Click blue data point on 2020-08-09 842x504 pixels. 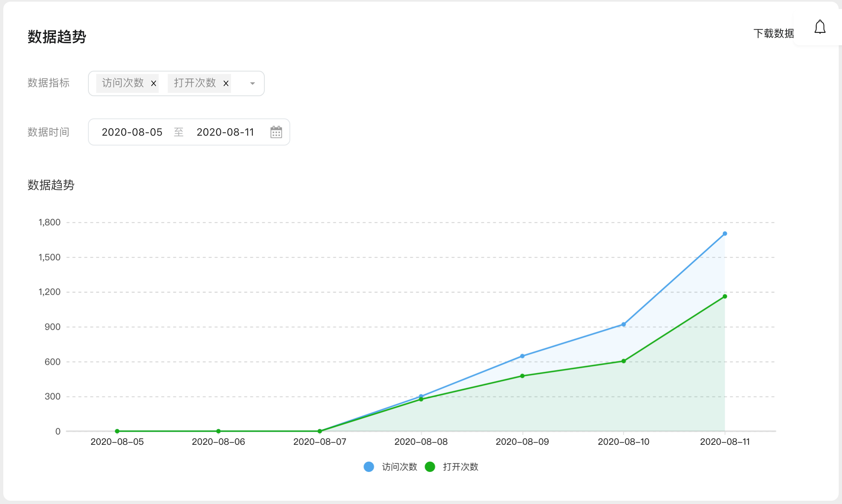pyautogui.click(x=522, y=356)
